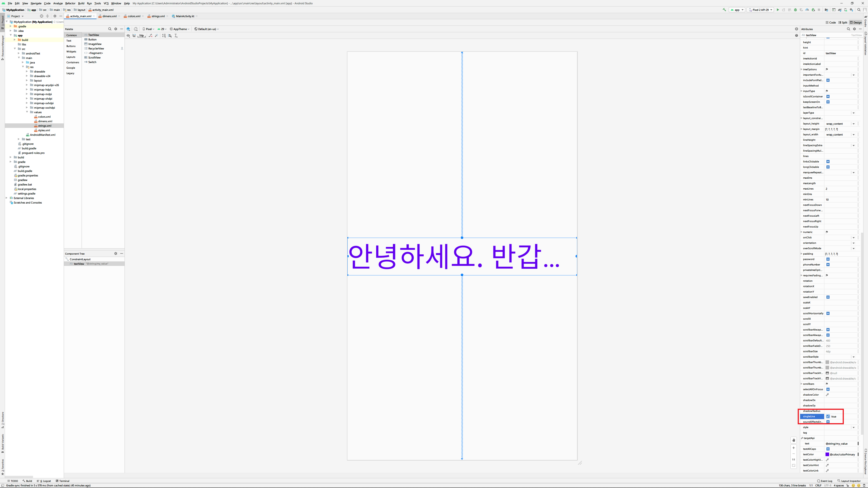Open the layout_height wrap_content dropdown
Viewport: 868px width, 488px height.
coord(854,124)
